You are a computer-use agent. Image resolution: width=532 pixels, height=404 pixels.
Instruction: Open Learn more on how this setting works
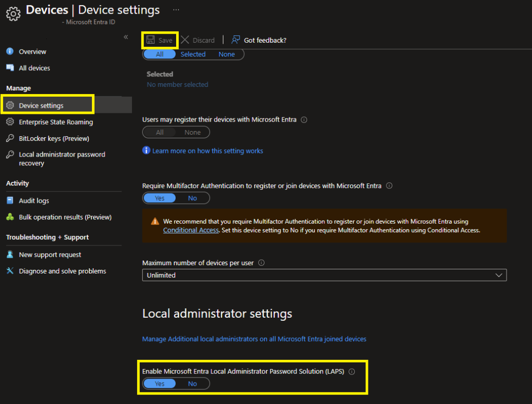coord(207,151)
